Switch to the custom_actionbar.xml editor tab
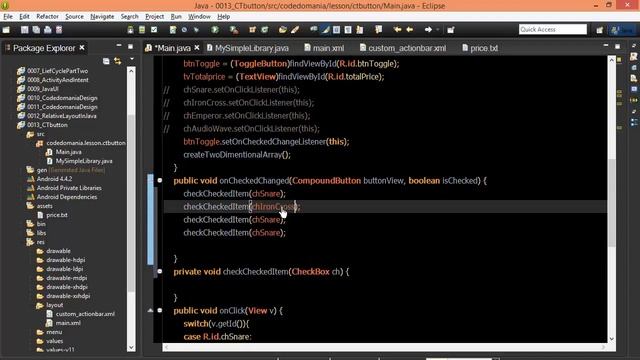Image resolution: width=640 pixels, height=360 pixels. click(403, 48)
